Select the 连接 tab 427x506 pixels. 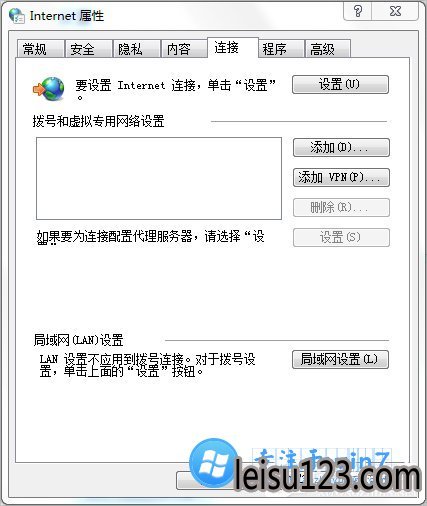[x=233, y=48]
